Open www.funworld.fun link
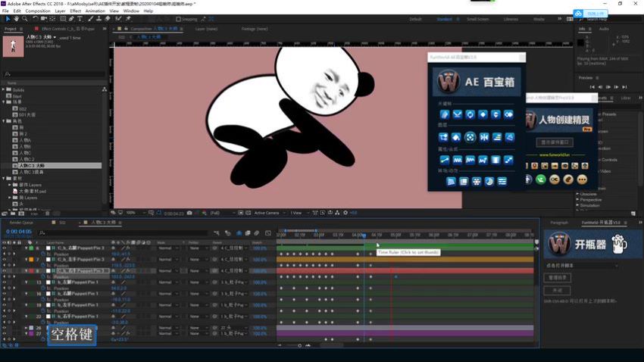 [555, 154]
